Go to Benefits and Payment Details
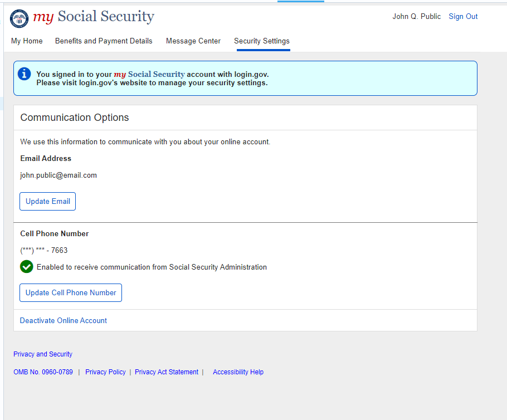 pos(104,41)
